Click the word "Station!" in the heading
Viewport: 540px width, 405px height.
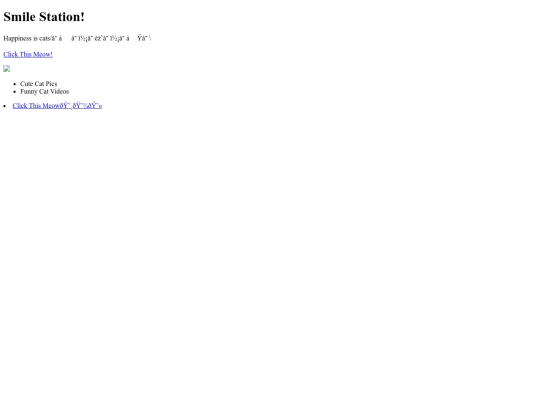62,17
